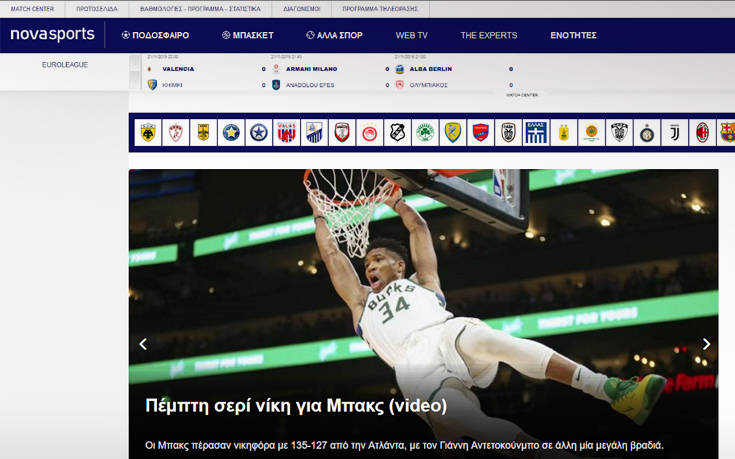Viewport: 735px width, 459px height.
Task: Select the Barcelona crest at strip end
Action: tap(726, 133)
